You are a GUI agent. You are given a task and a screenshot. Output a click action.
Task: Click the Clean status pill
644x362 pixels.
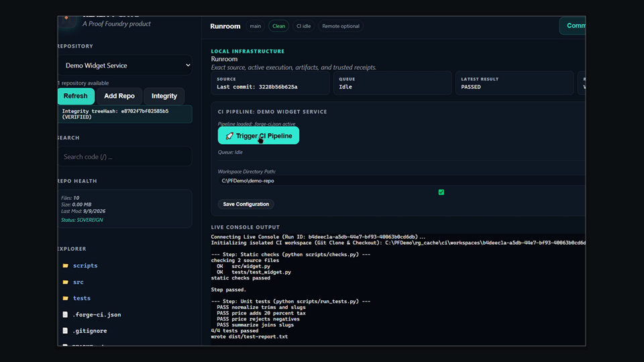point(278,26)
